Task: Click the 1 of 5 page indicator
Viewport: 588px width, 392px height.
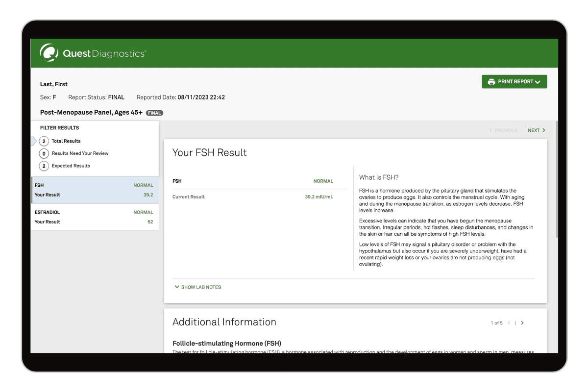Action: pyautogui.click(x=496, y=323)
